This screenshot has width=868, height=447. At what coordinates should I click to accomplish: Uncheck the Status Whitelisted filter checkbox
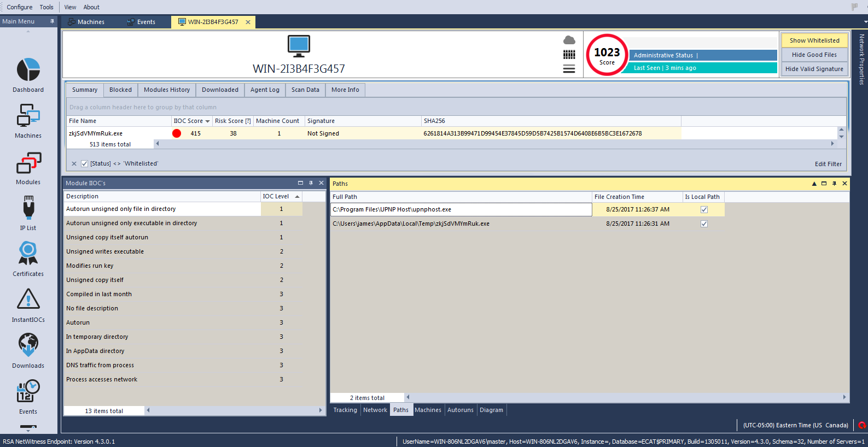[85, 163]
